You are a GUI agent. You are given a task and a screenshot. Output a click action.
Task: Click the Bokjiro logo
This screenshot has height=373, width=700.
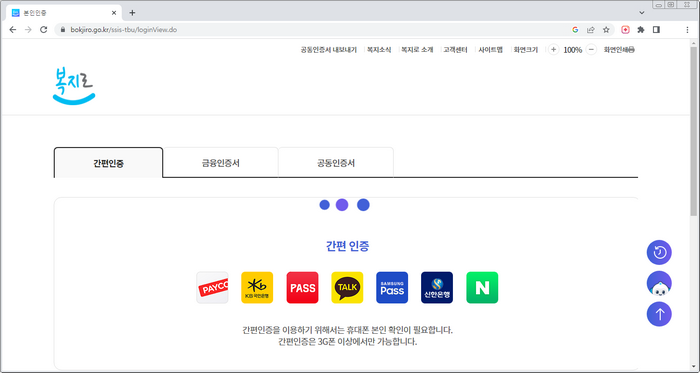[x=74, y=86]
